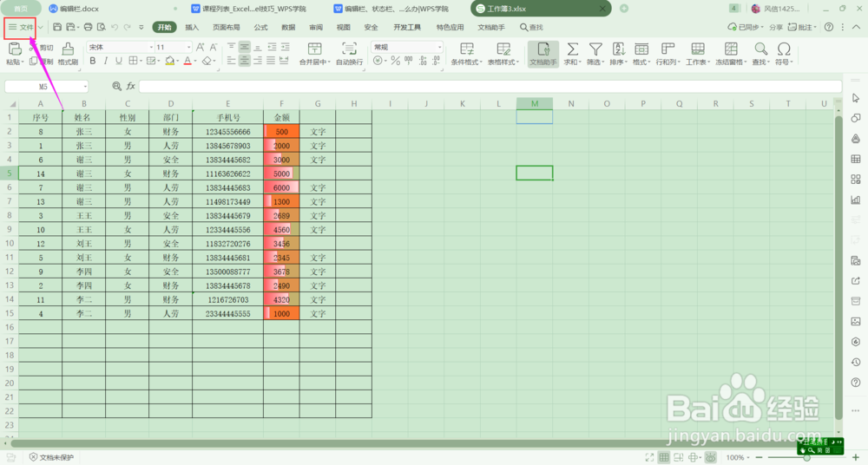This screenshot has width=868, height=465.
Task: Click the Insert Function fx icon
Action: point(131,86)
